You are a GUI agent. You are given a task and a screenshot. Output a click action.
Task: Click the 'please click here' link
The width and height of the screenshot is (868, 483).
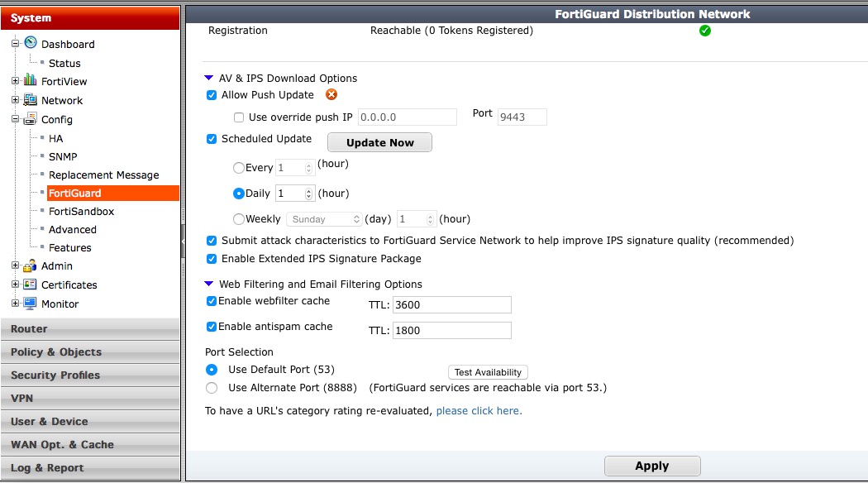479,411
